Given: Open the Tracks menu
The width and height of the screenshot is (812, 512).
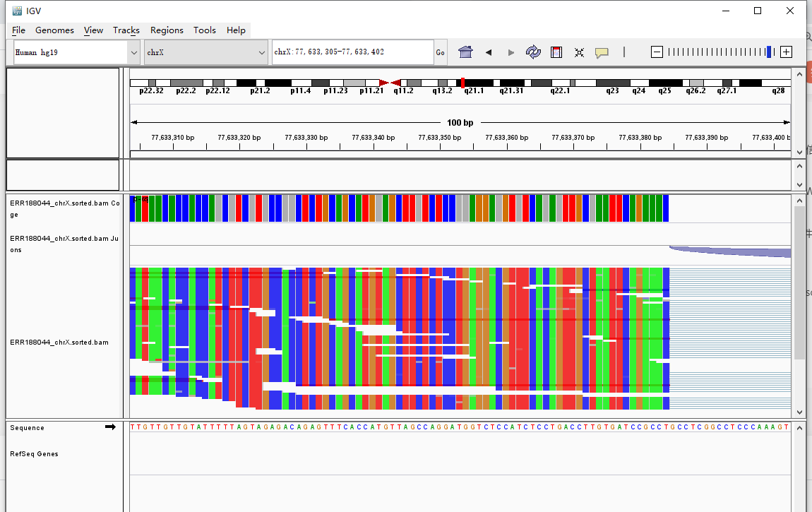Looking at the screenshot, I should click(x=126, y=30).
